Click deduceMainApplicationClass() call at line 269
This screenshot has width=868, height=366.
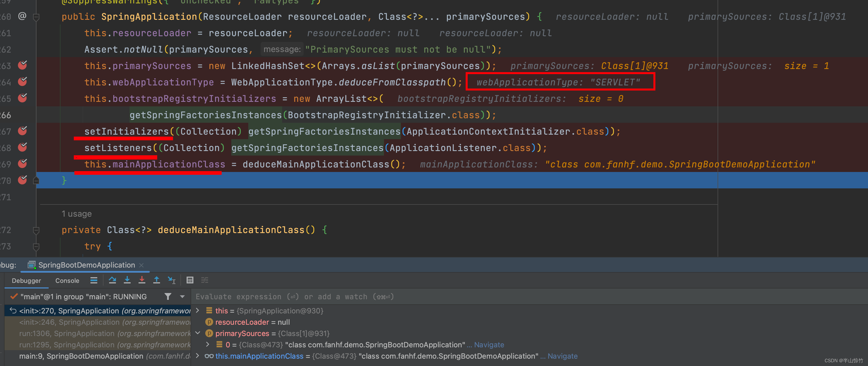[x=321, y=164]
